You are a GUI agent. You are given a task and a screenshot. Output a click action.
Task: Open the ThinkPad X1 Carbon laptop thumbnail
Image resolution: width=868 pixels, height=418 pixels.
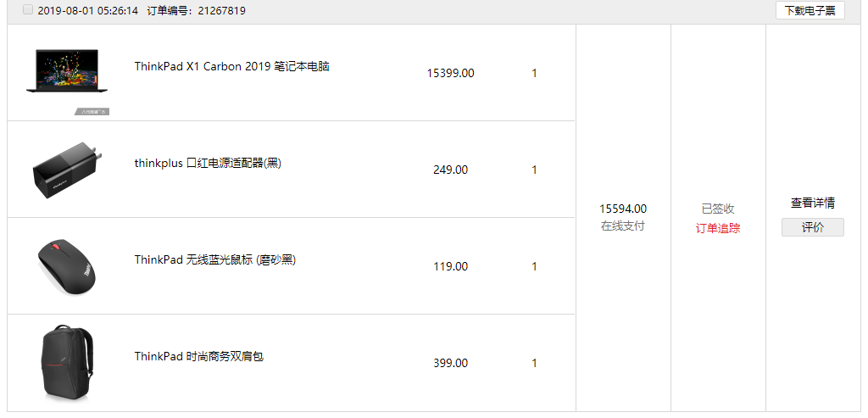(67, 71)
